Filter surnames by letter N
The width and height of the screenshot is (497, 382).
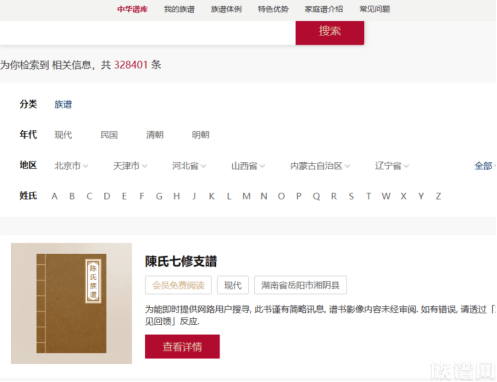(x=264, y=196)
